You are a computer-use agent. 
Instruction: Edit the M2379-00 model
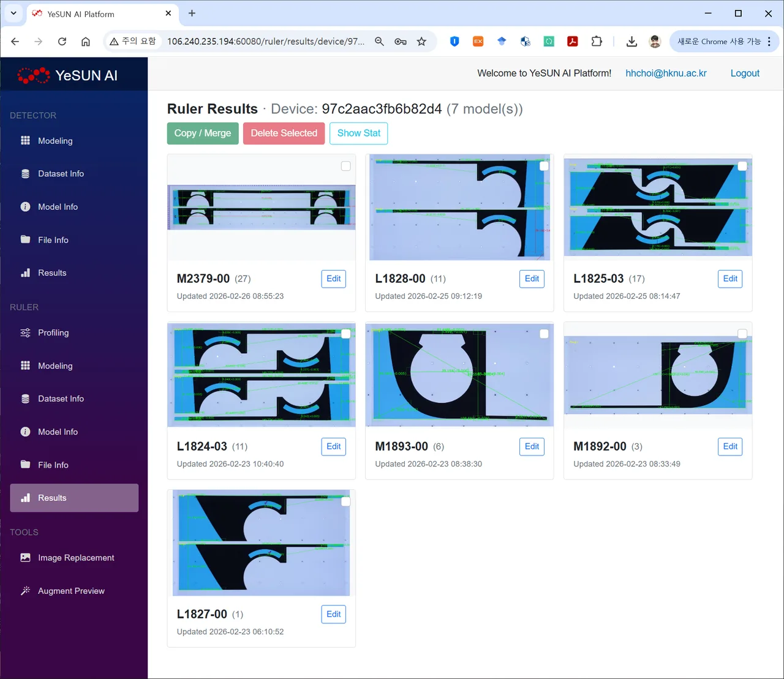[334, 279]
